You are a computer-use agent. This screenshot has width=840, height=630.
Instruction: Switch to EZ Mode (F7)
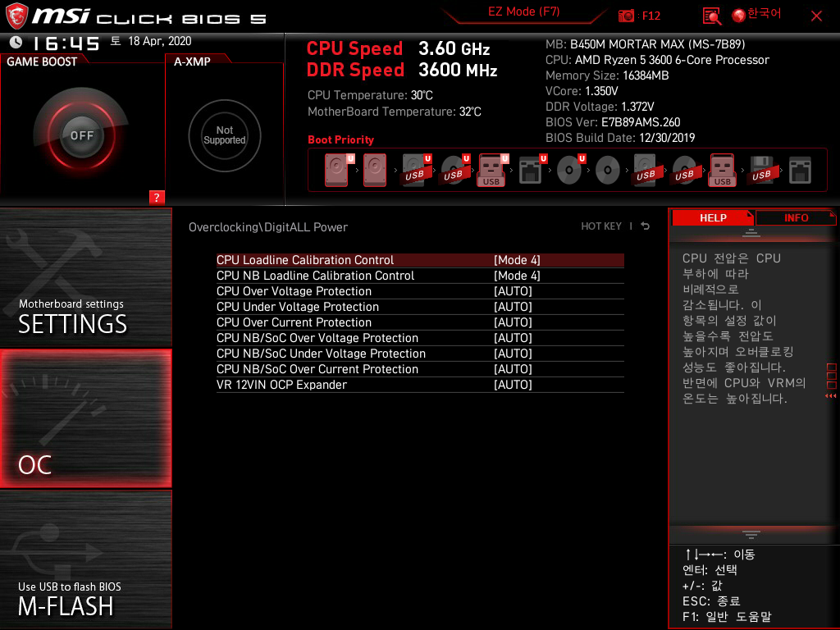click(x=523, y=11)
